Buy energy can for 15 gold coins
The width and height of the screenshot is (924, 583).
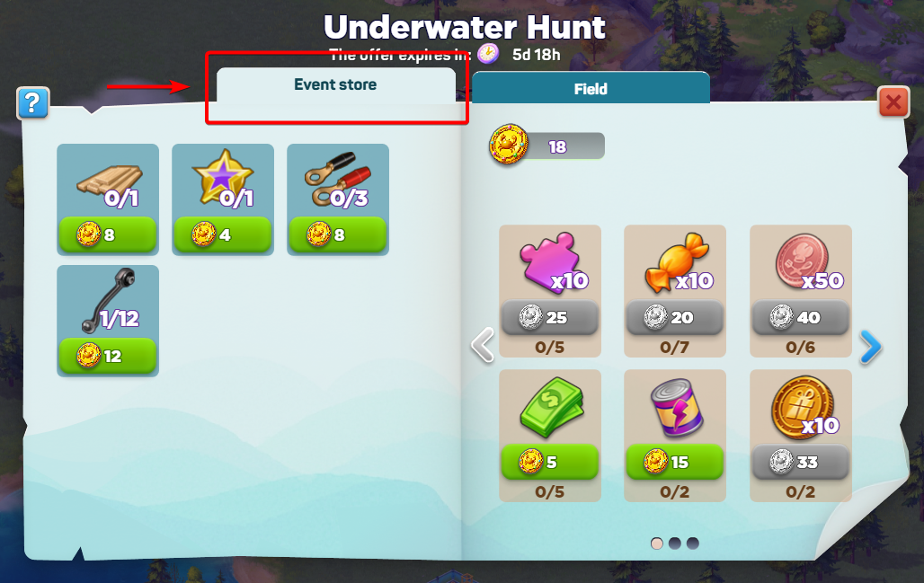click(675, 462)
